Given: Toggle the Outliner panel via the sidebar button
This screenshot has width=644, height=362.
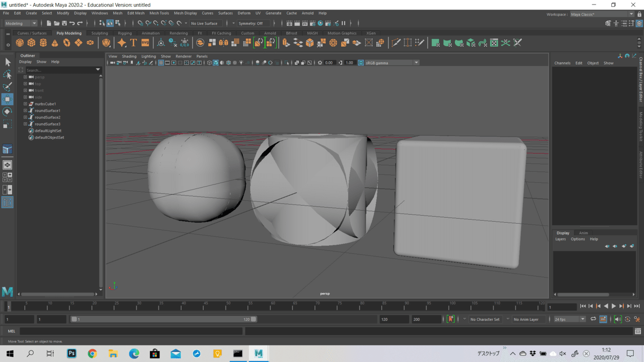Looking at the screenshot, I should pos(7,202).
